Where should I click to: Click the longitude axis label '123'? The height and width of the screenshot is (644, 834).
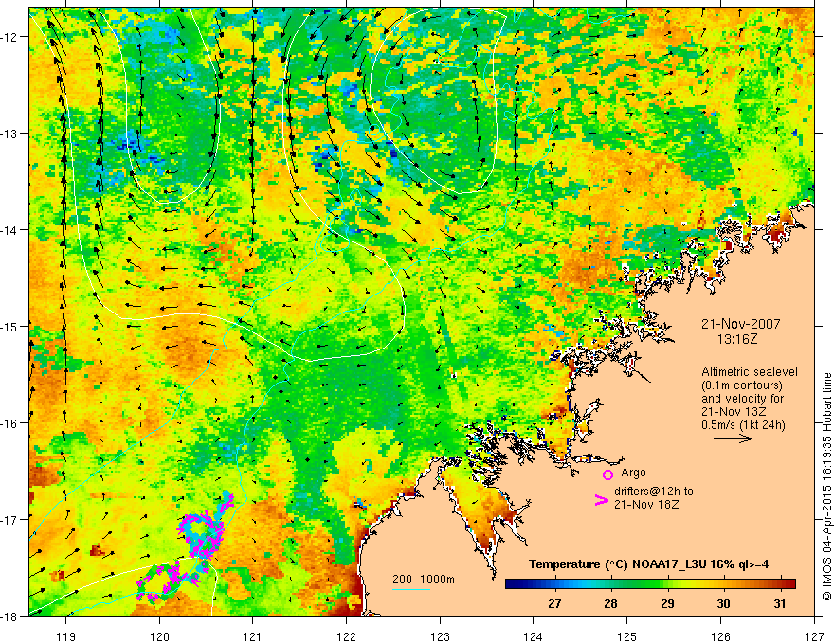(x=440, y=636)
